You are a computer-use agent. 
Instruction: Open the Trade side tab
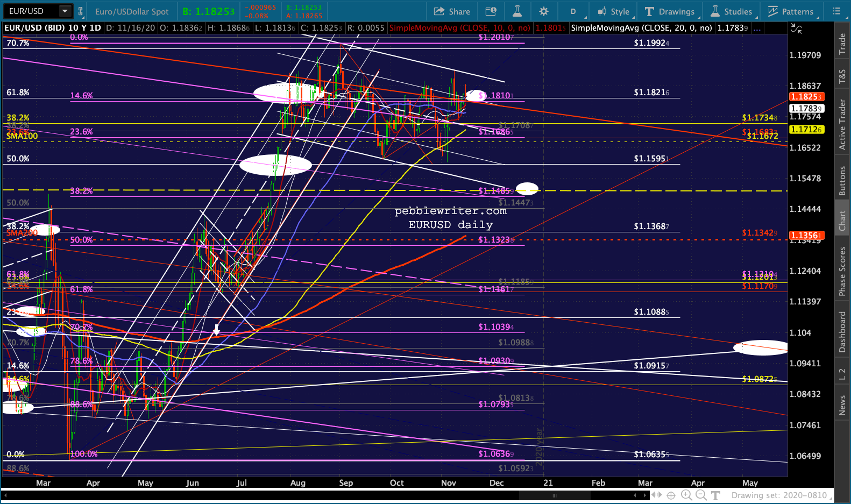(842, 44)
